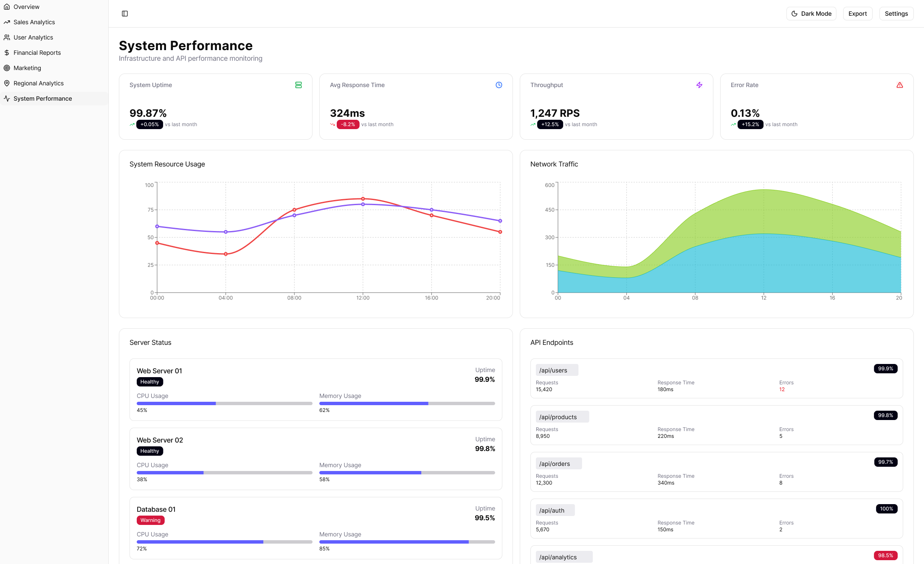Go to User Analytics section
The image size is (924, 564).
click(33, 37)
